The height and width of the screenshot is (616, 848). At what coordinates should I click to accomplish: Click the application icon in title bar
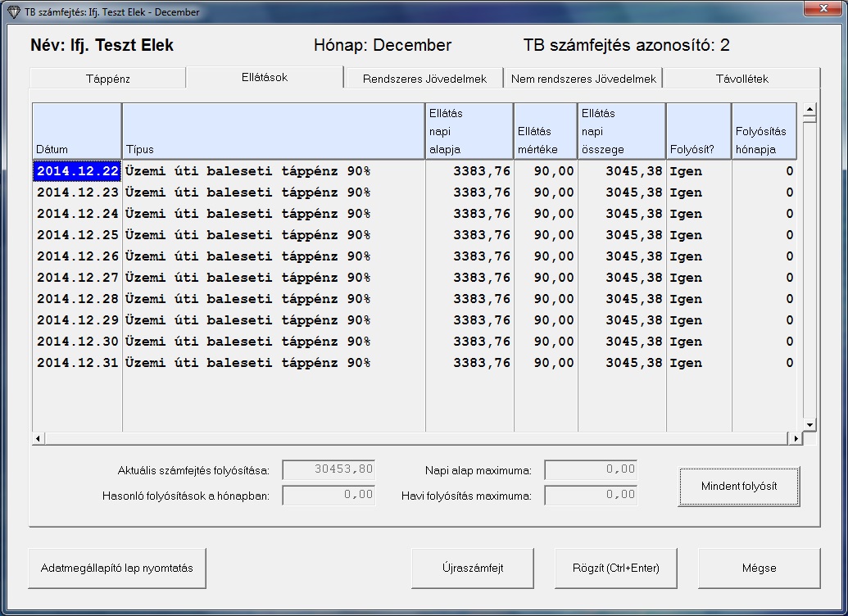(x=12, y=12)
